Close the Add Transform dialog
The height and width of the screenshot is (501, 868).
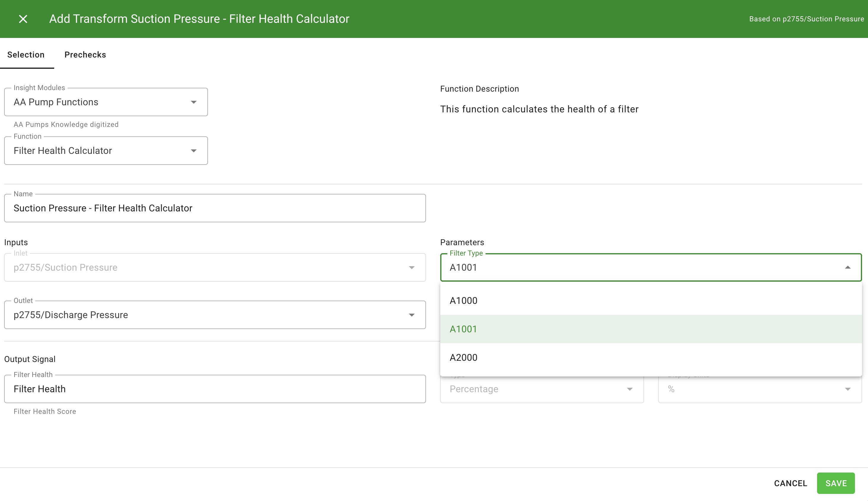[23, 19]
